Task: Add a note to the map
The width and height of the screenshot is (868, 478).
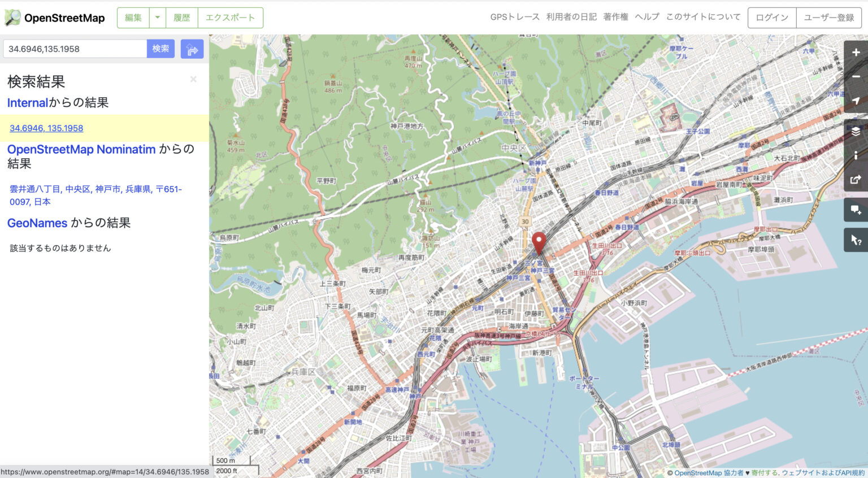Action: click(855, 210)
